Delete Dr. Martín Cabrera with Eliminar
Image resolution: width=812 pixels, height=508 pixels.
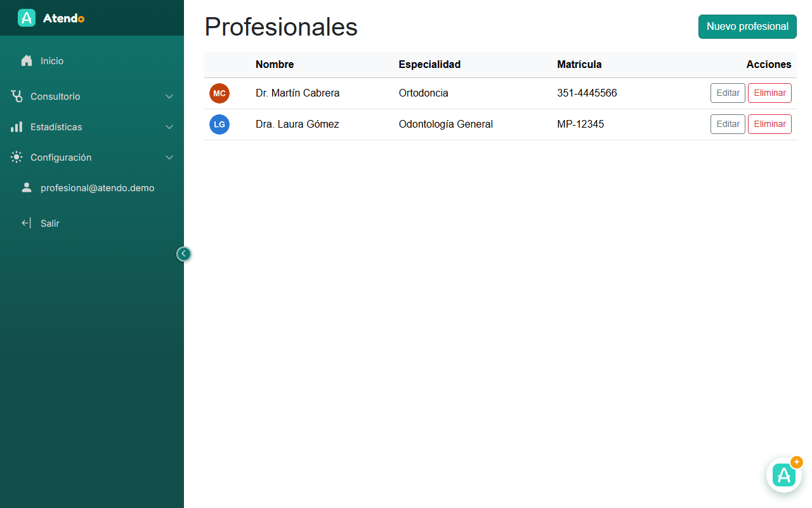(769, 93)
